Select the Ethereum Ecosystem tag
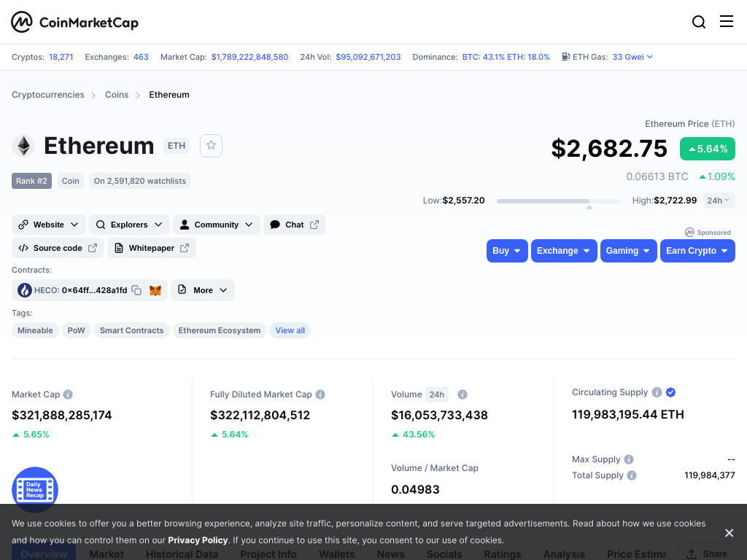Image resolution: width=747 pixels, height=560 pixels. tap(219, 330)
